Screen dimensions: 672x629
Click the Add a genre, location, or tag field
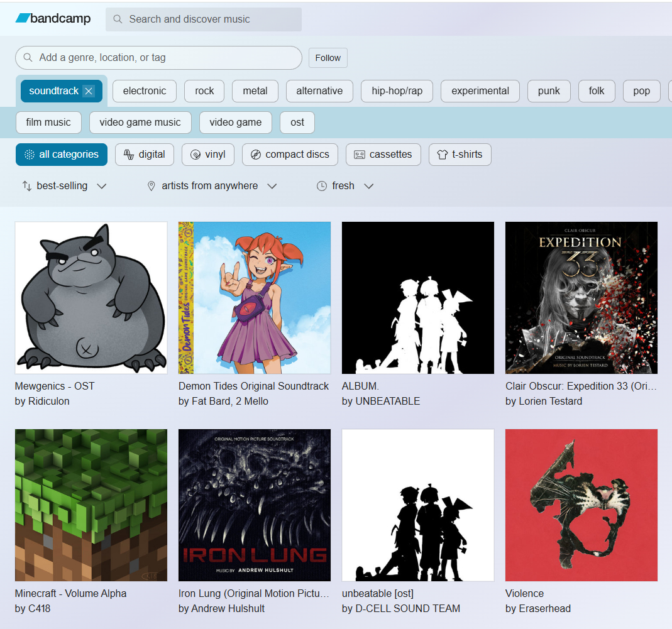158,58
